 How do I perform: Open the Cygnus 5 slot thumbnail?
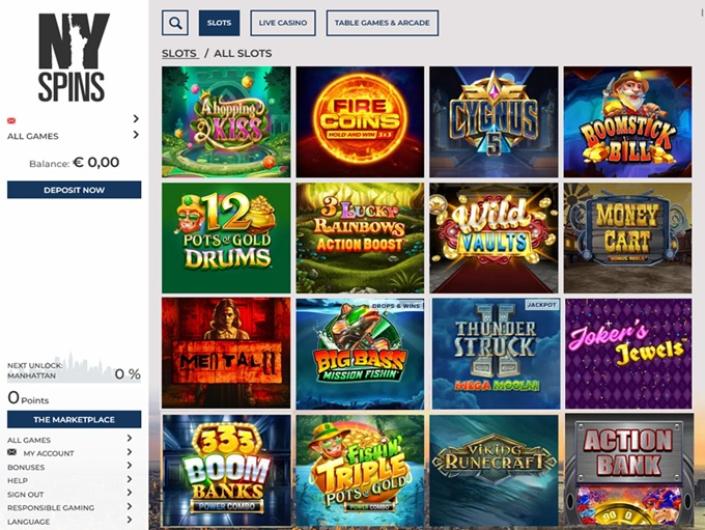[x=494, y=122]
